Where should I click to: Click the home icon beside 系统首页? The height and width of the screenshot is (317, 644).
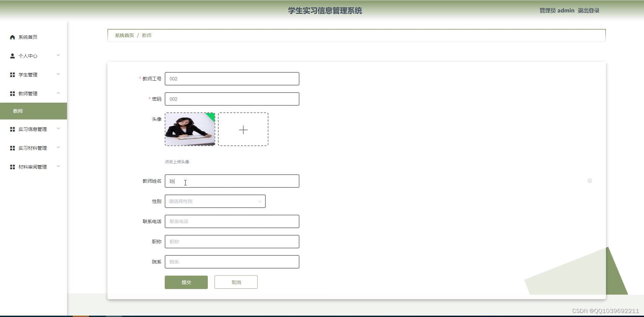point(12,37)
